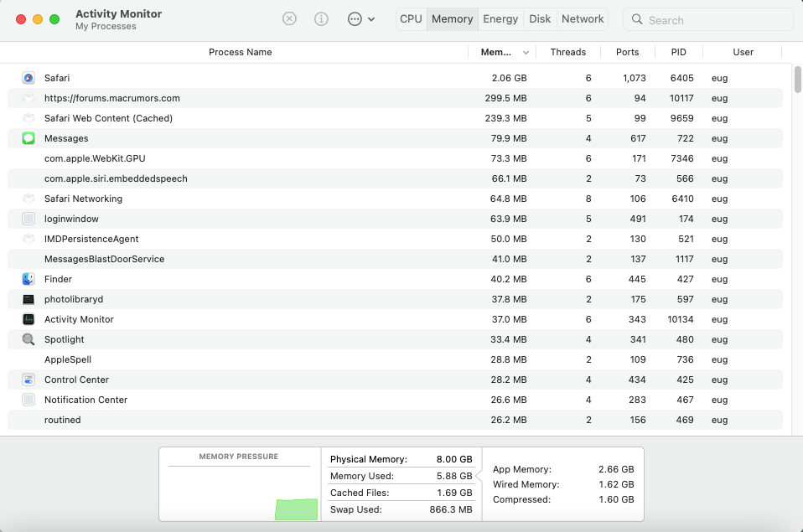Click the Activity Monitor process icon
803x532 pixels.
[28, 319]
